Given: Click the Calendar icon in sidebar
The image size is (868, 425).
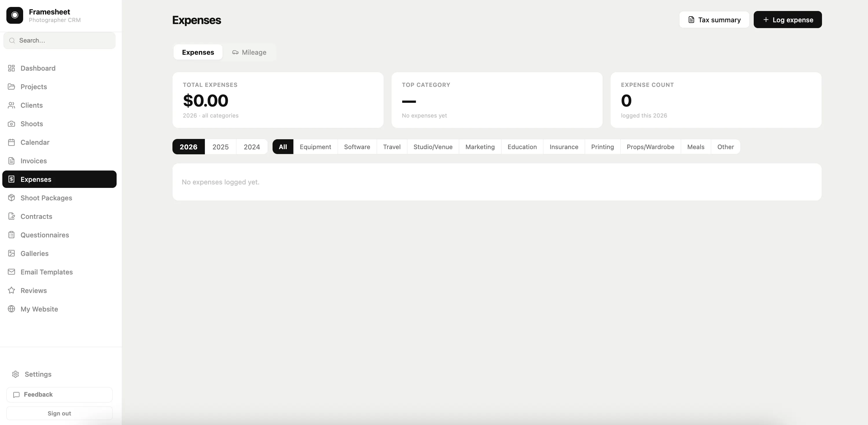Looking at the screenshot, I should (x=12, y=142).
